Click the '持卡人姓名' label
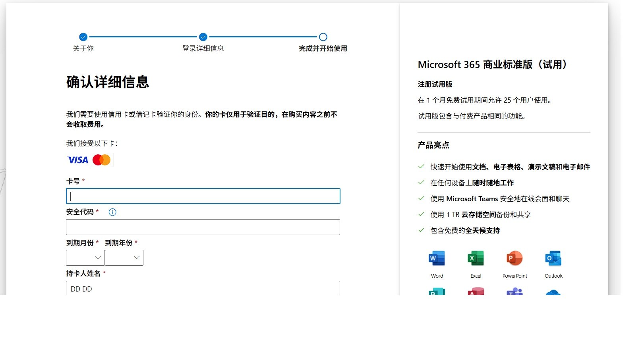 pyautogui.click(x=83, y=274)
